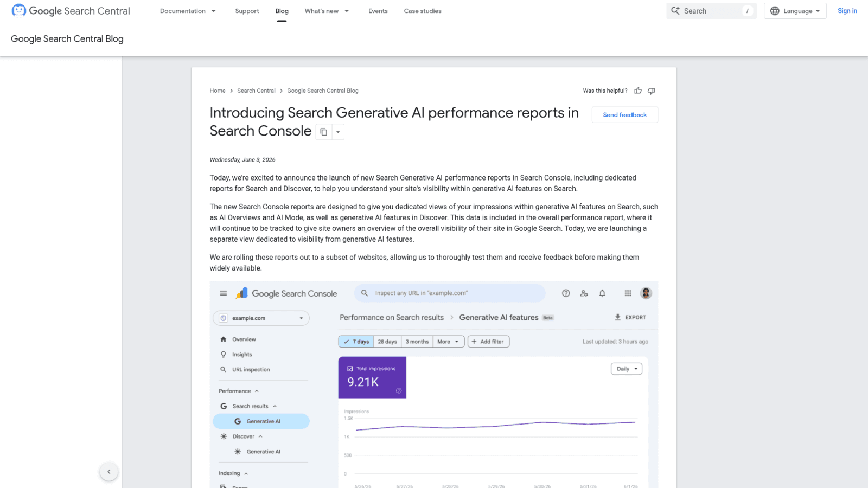Copy page via the copy icon beside title
Image resolution: width=868 pixels, height=488 pixels.
coord(324,132)
